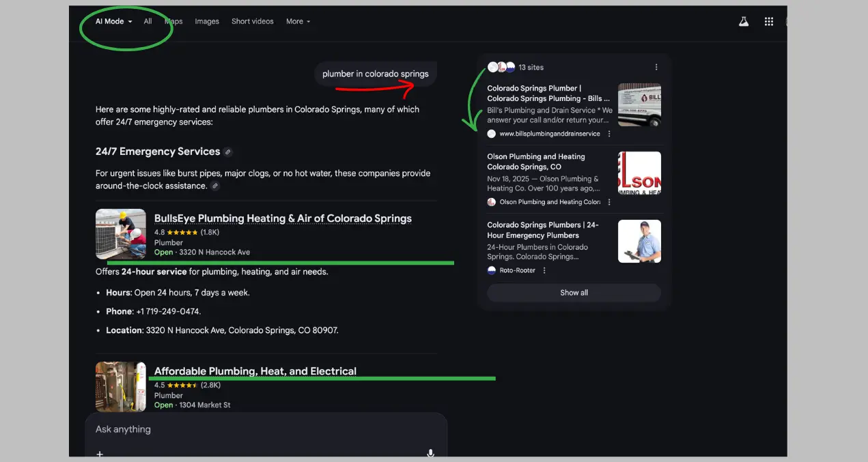Expand the AI Mode dropdown

click(x=113, y=22)
